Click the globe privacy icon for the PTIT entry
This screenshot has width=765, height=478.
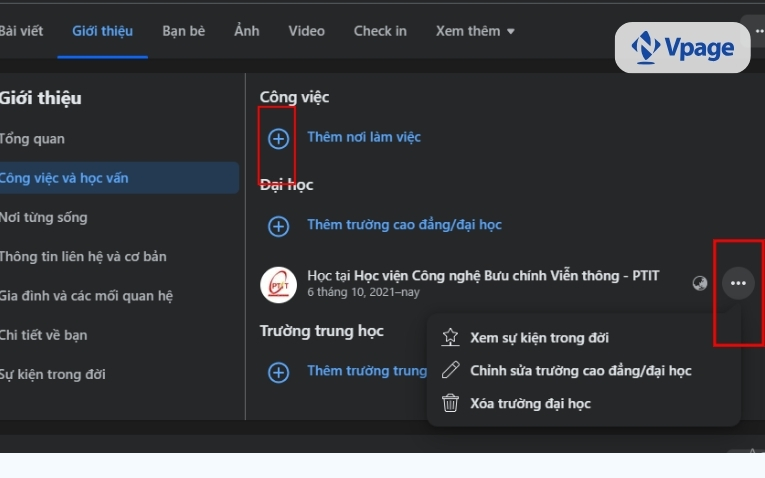[700, 283]
